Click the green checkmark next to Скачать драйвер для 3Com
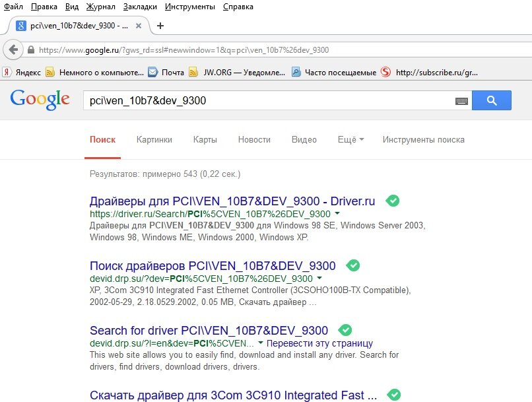This screenshot has height=402, width=532. [x=393, y=395]
